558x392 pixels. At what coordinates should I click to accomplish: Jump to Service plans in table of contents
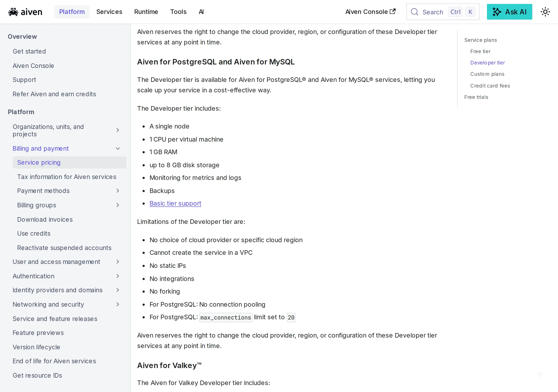(x=480, y=40)
